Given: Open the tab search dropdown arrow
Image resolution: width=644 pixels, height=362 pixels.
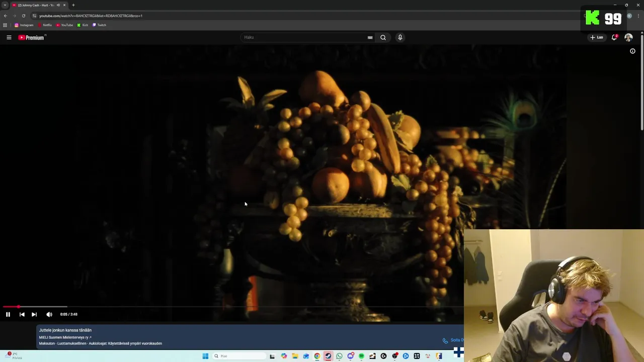Looking at the screenshot, I should tap(5, 5).
